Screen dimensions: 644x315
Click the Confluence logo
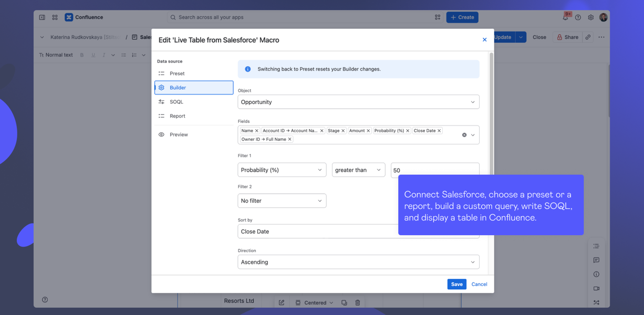coord(84,17)
